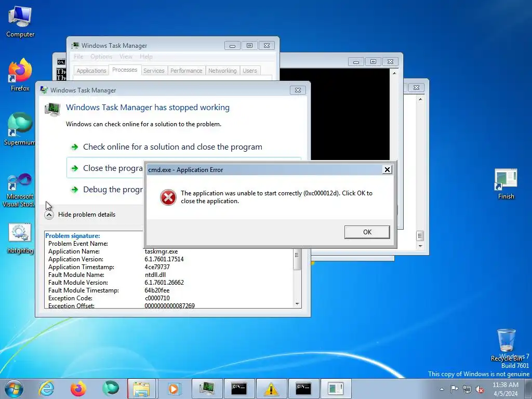Maximize the command prompt window
This screenshot has height=399, width=532.
point(373,61)
